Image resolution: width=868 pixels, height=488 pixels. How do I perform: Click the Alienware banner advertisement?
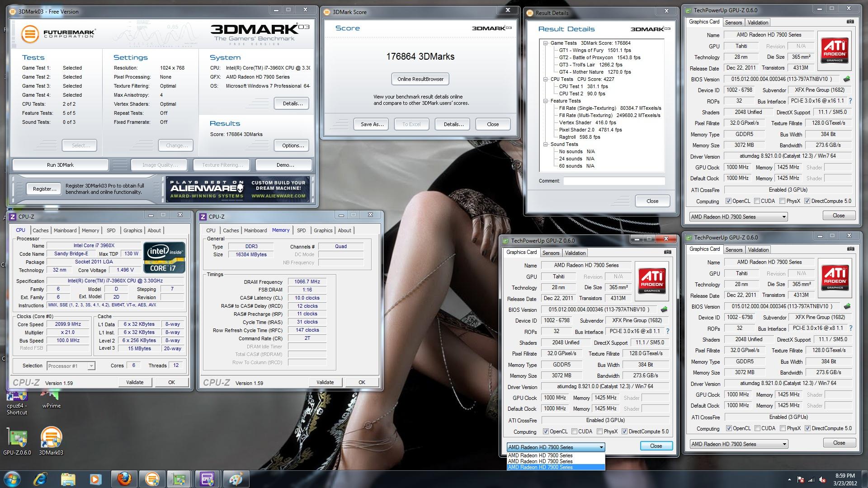click(x=238, y=189)
